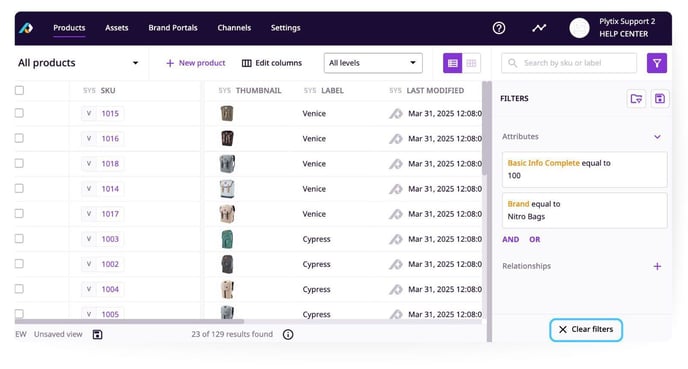Open the Settings tab

click(286, 28)
